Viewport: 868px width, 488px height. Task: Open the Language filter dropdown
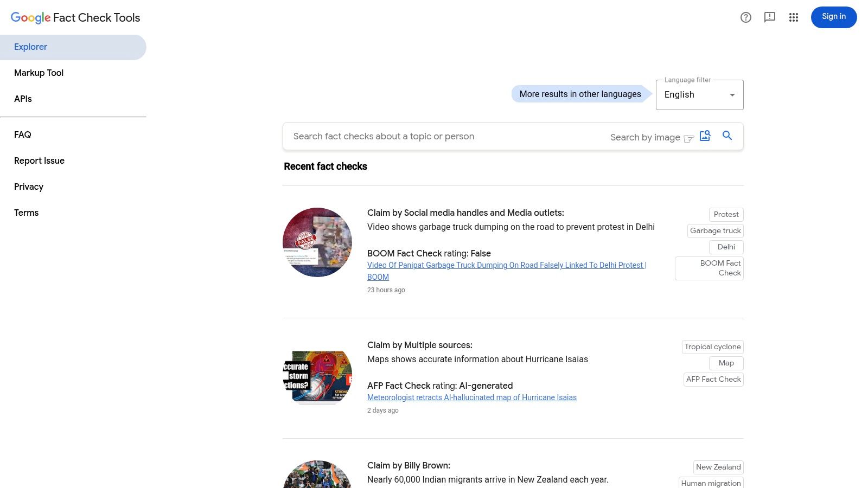700,95
